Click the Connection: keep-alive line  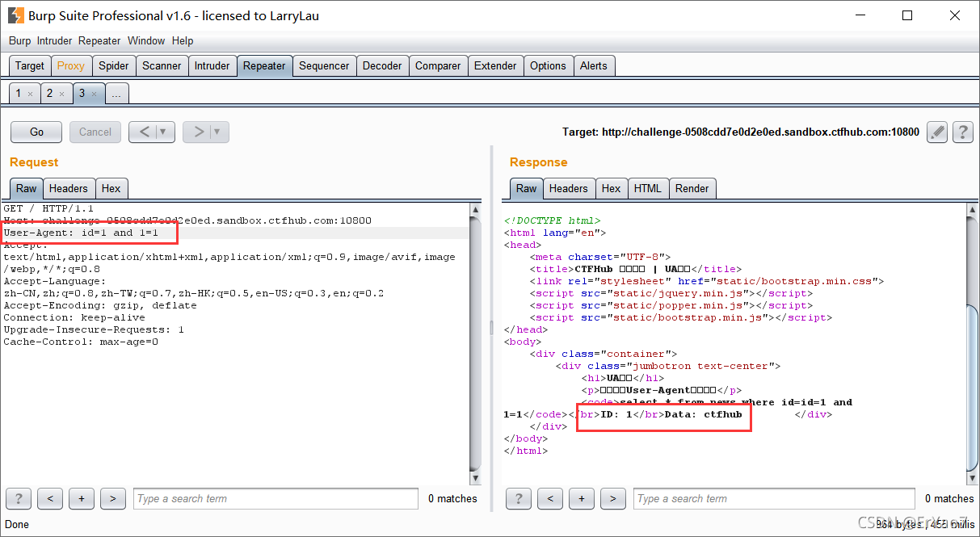[x=74, y=317]
